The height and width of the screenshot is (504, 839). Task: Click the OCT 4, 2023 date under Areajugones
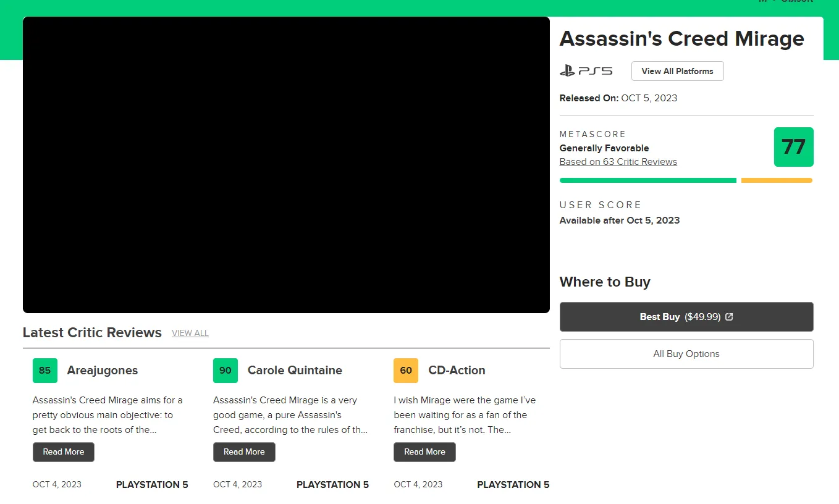point(57,485)
